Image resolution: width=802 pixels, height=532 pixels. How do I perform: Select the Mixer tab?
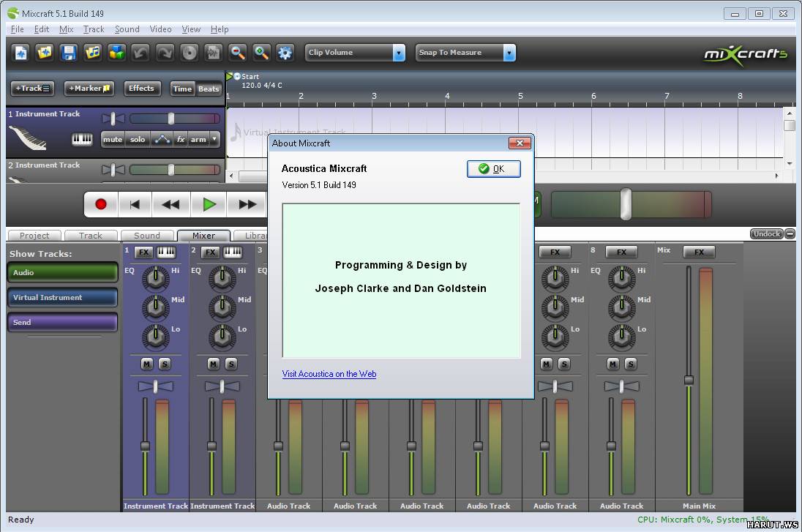[x=203, y=236]
